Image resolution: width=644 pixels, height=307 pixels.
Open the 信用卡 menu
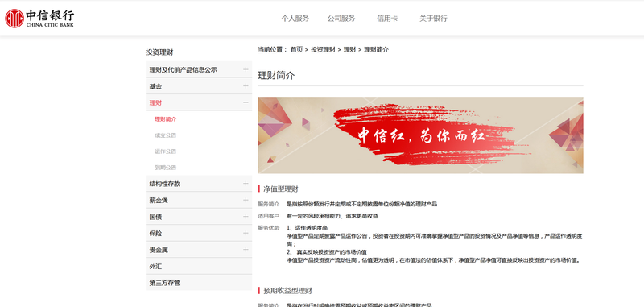pos(387,19)
